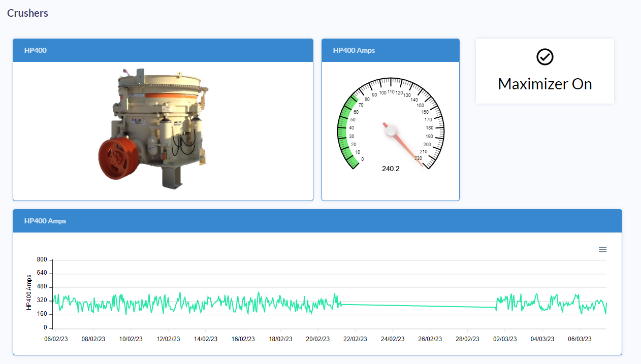Click the 06/02/23 date axis label
Image resolution: width=641 pixels, height=364 pixels.
[x=56, y=339]
